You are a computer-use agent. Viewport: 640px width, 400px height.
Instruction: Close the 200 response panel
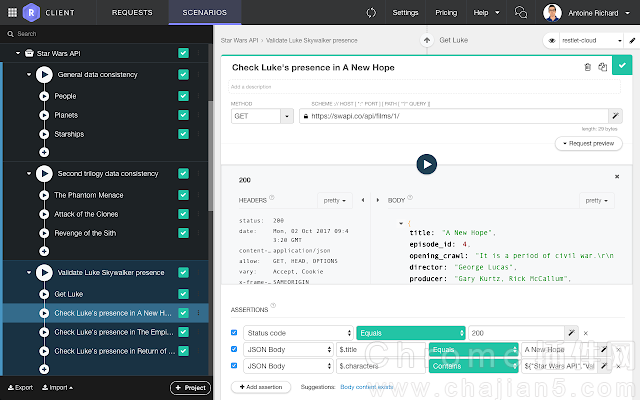point(617,177)
